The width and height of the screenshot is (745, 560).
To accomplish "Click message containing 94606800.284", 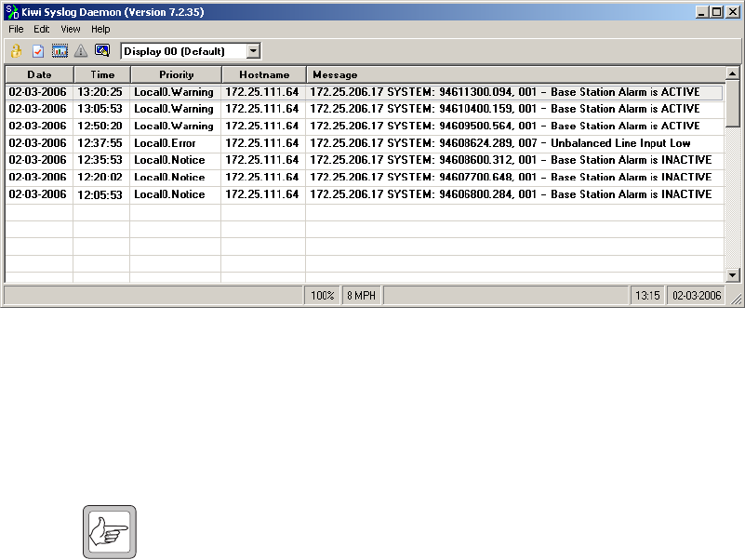I will [x=515, y=194].
